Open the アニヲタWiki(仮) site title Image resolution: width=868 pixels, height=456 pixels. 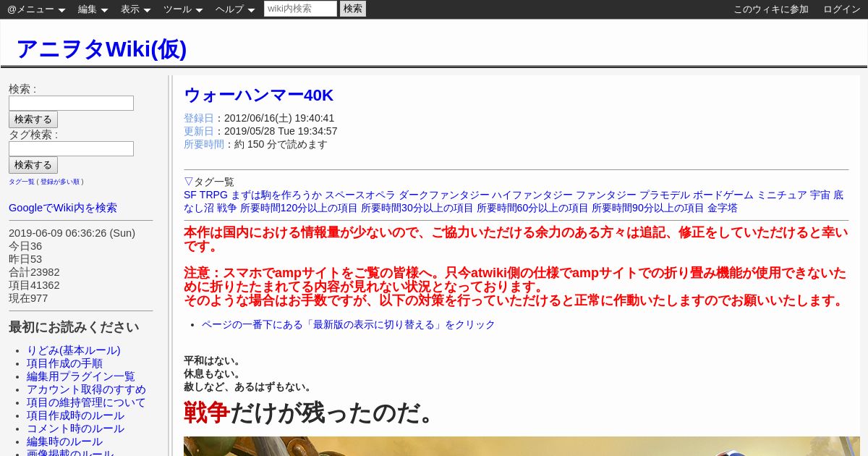tap(101, 48)
